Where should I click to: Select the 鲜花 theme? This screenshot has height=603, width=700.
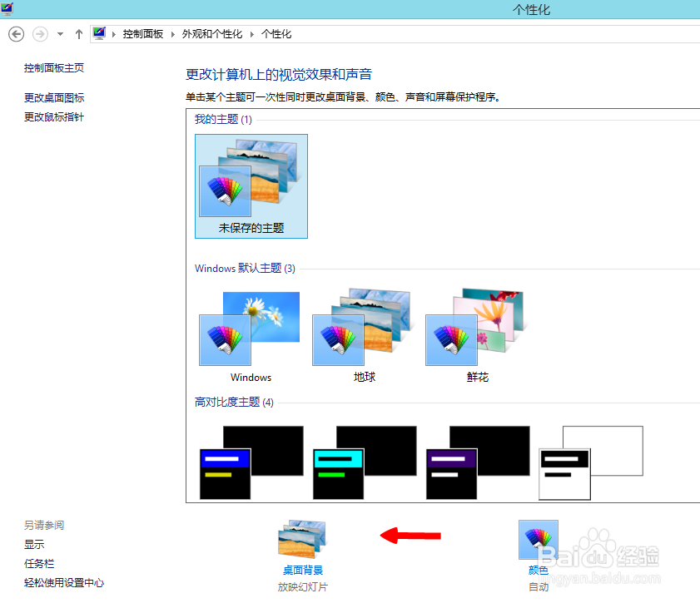tap(477, 336)
